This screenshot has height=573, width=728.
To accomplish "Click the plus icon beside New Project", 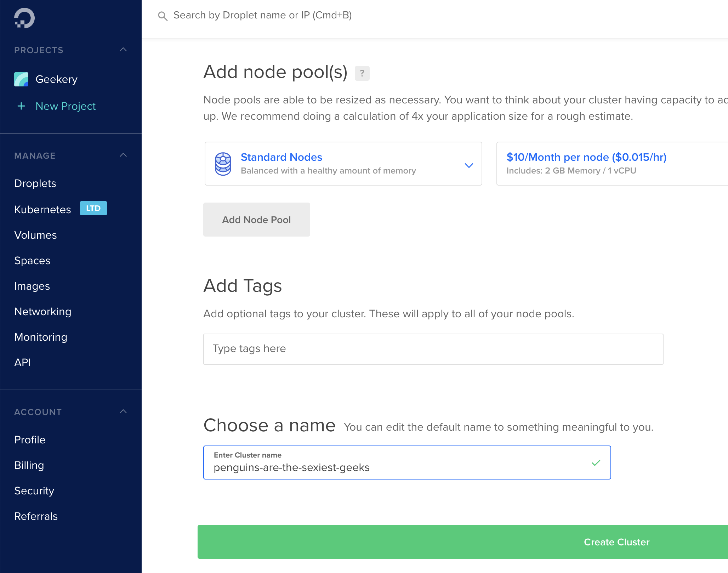I will click(21, 106).
